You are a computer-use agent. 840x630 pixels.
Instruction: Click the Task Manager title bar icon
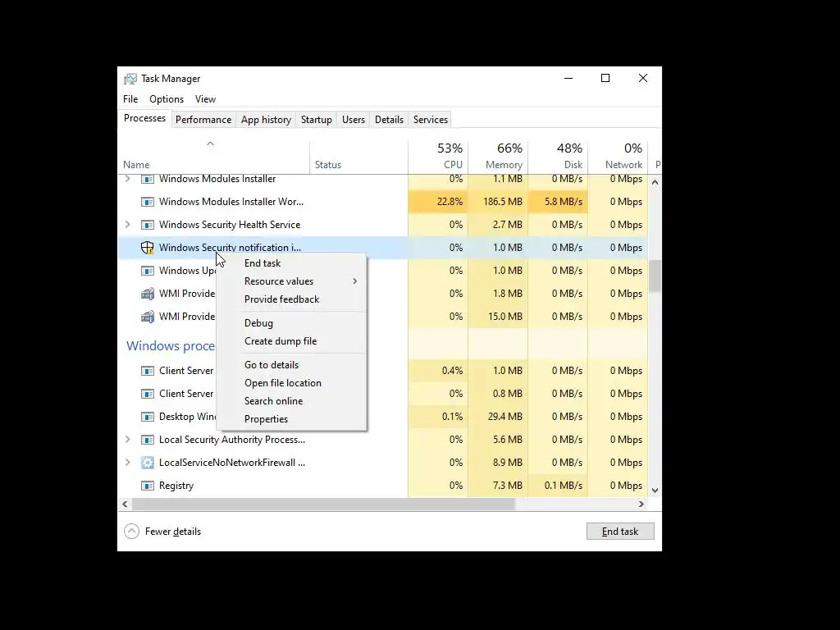tap(130, 79)
